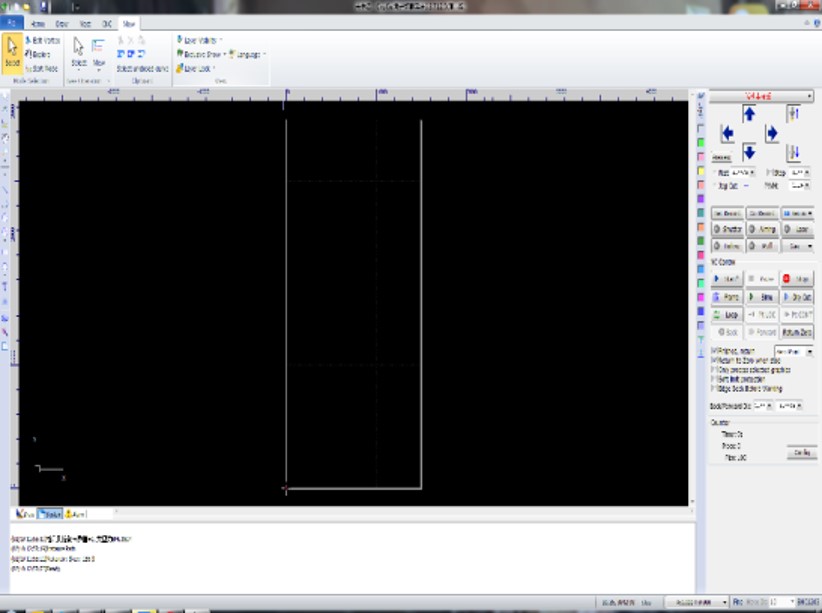Open the Language dropdown in ribbon

tap(247, 54)
